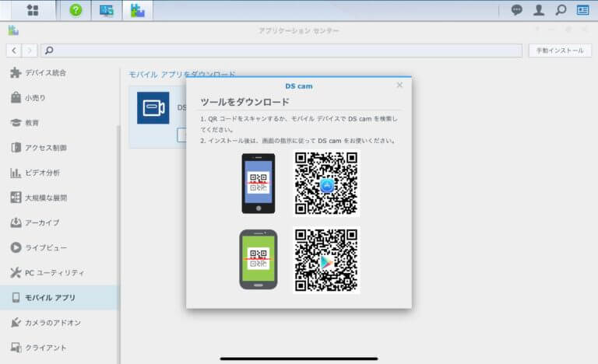Click the Application Center window logo icon
598x364 pixels.
[x=13, y=30]
